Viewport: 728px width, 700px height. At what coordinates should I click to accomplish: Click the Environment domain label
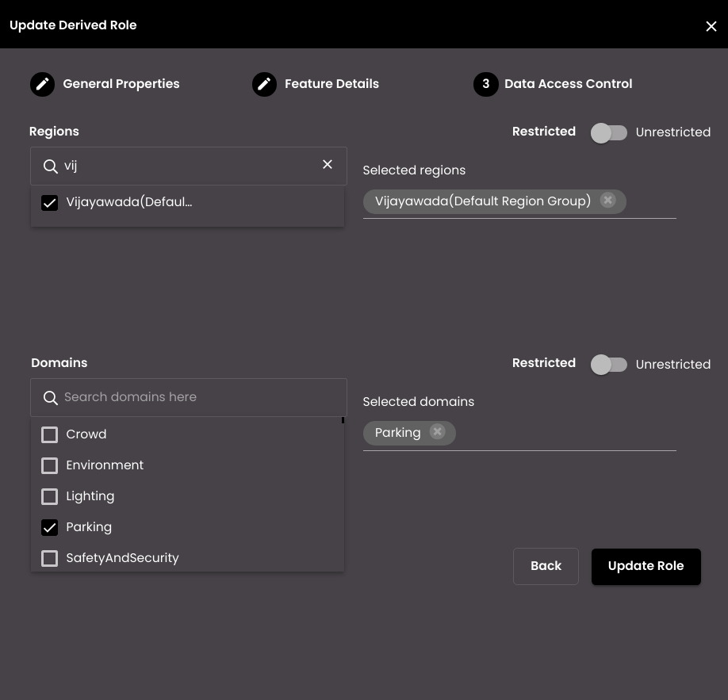tap(105, 465)
